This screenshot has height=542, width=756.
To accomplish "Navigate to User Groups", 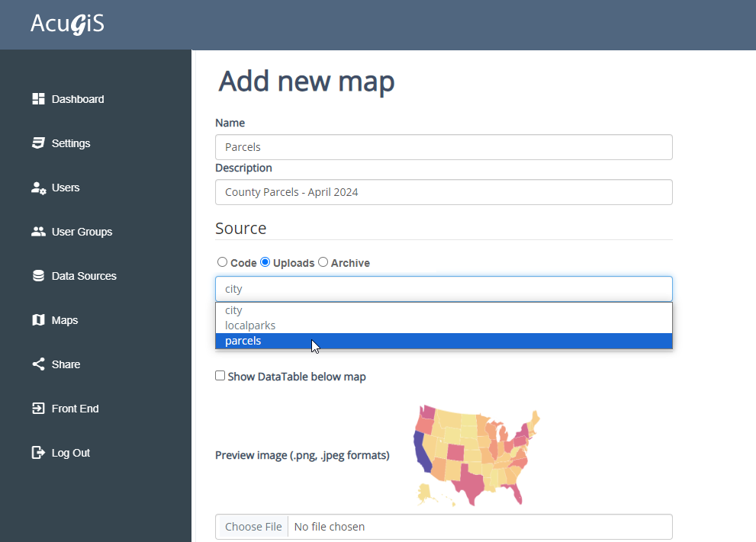I will pyautogui.click(x=82, y=232).
